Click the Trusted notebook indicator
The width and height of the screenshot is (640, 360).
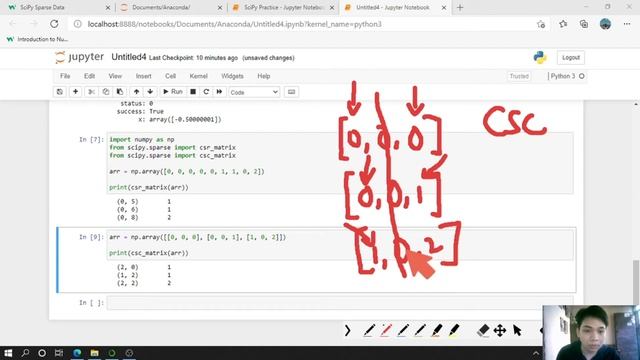pos(519,76)
